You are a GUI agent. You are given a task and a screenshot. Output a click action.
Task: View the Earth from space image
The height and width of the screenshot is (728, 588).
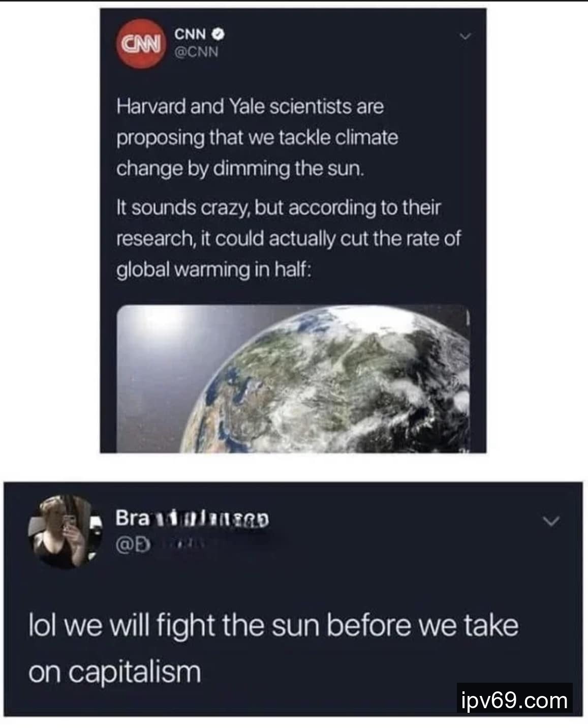tap(293, 378)
